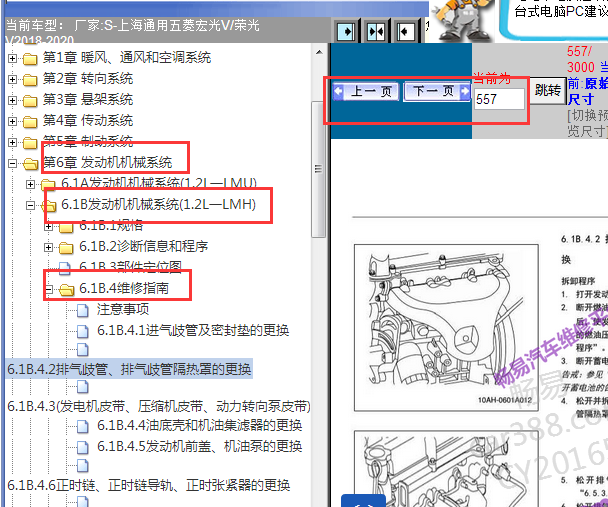Screen dimensions: 608x507
Task: Expand 第4章 传动系统 node
Action: [x=12, y=121]
